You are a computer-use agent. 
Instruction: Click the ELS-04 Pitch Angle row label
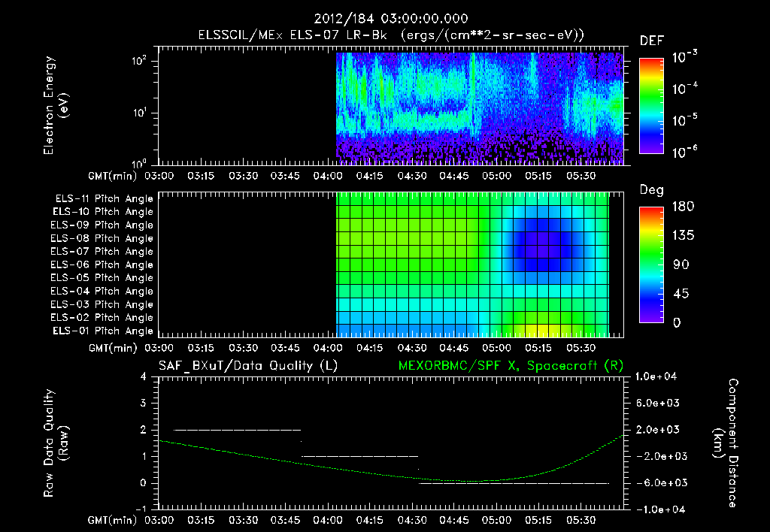[x=102, y=291]
